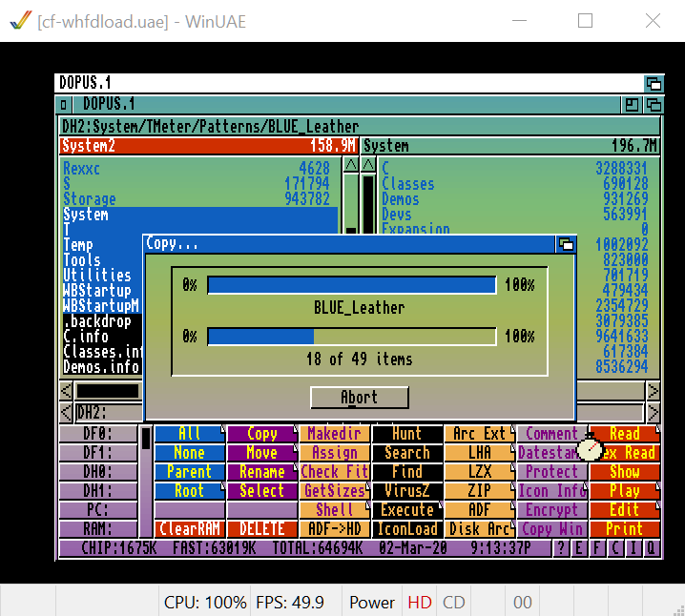
Task: Click the Hunt button
Action: pos(407,434)
